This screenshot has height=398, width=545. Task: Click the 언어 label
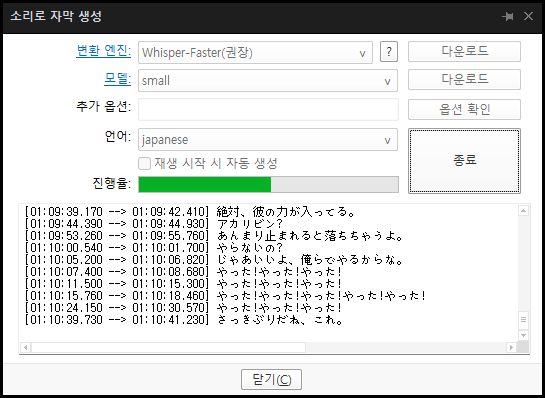point(118,137)
